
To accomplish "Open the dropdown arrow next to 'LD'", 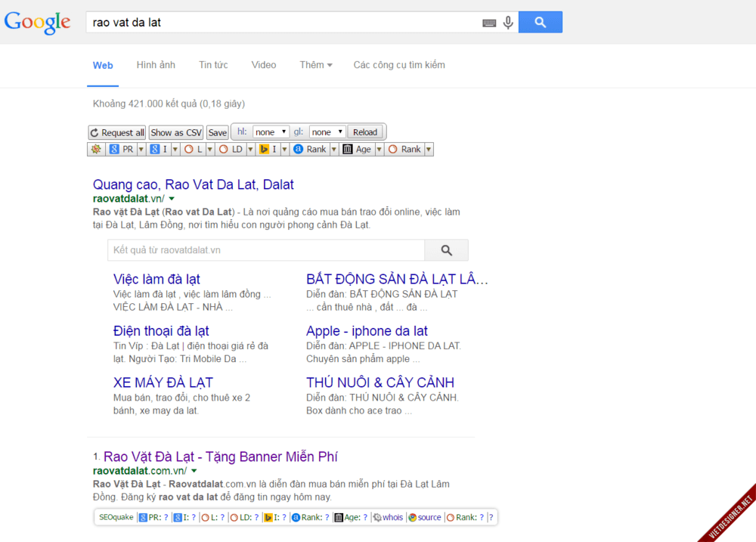I will pyautogui.click(x=251, y=150).
